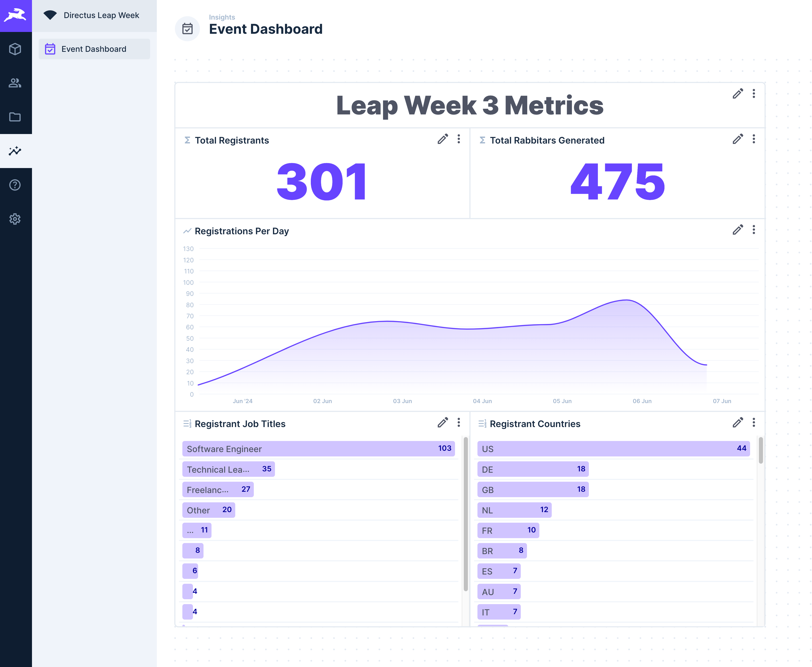The width and height of the screenshot is (812, 667).
Task: Open the help documentation question icon
Action: pyautogui.click(x=15, y=185)
